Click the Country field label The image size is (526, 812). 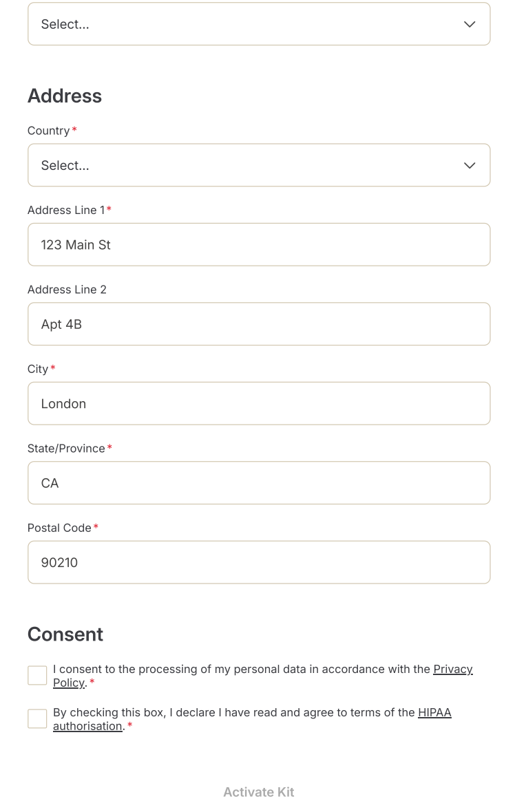click(48, 131)
